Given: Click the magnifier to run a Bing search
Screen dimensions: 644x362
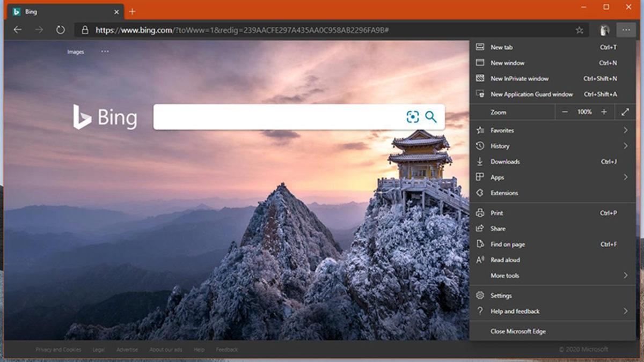Looking at the screenshot, I should click(429, 116).
